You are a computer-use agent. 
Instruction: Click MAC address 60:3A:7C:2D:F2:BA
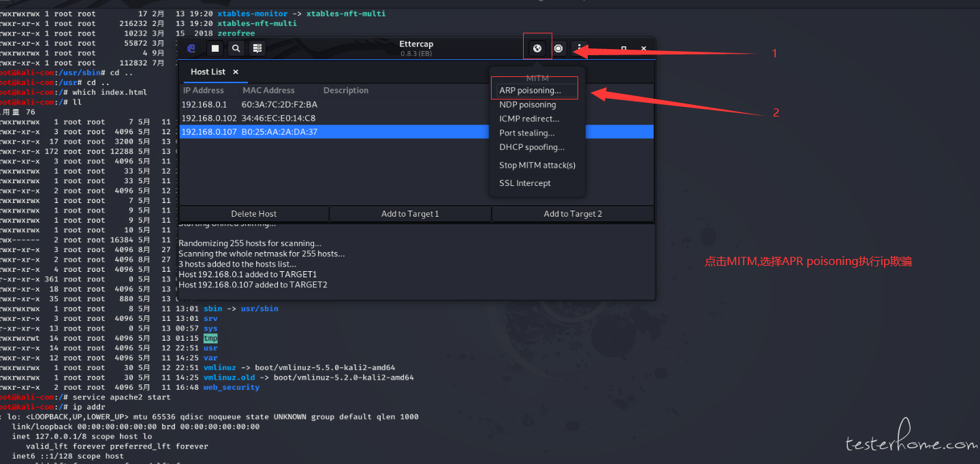point(279,105)
